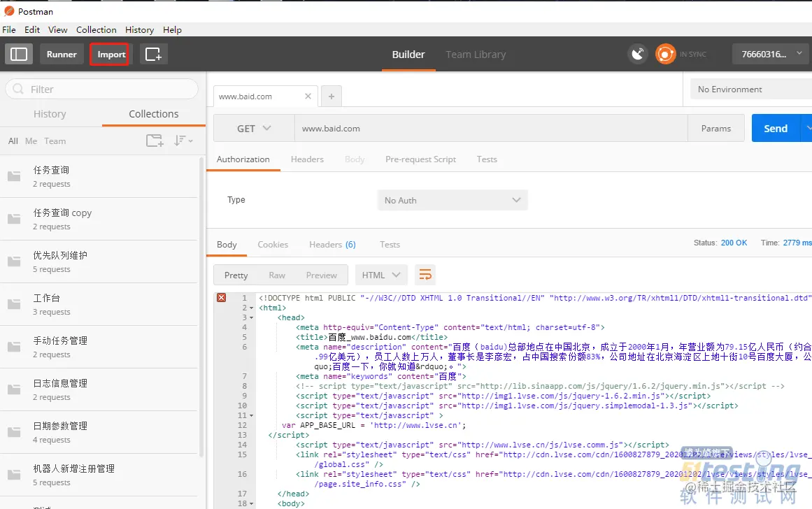Open a new window via the plus-window icon
This screenshot has width=812, height=509.
[153, 54]
